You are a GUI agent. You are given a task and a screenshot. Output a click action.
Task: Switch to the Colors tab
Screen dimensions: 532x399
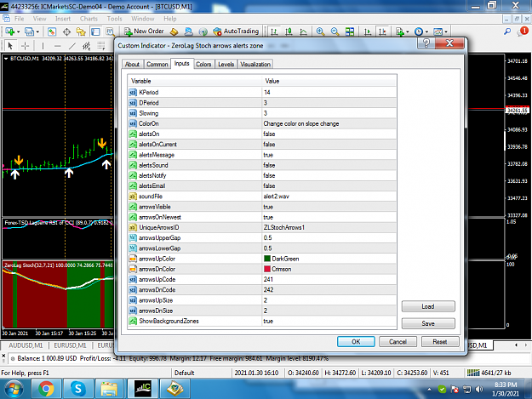point(203,64)
